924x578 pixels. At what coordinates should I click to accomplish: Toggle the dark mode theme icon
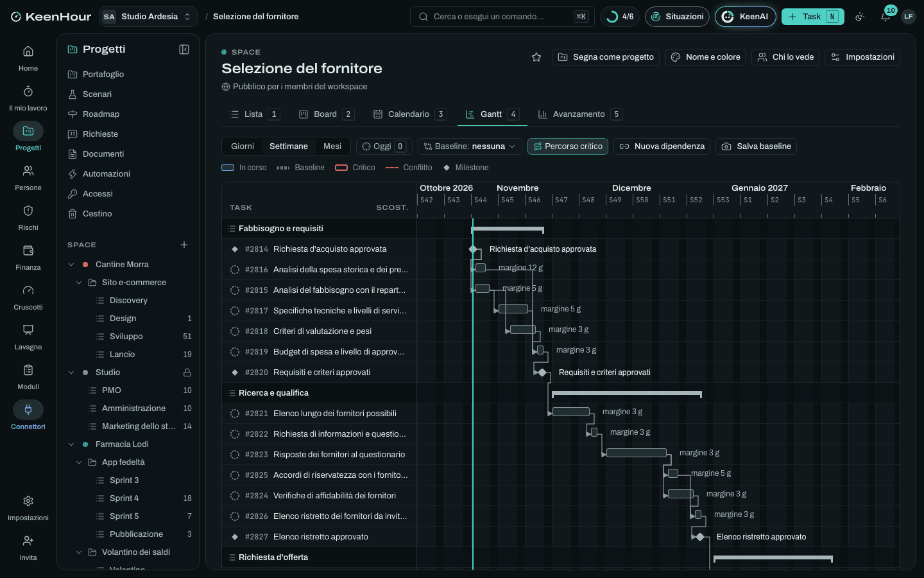(x=860, y=17)
